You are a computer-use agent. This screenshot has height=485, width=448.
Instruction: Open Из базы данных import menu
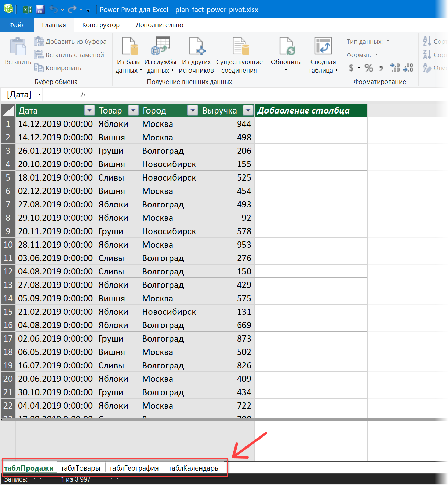pos(129,55)
